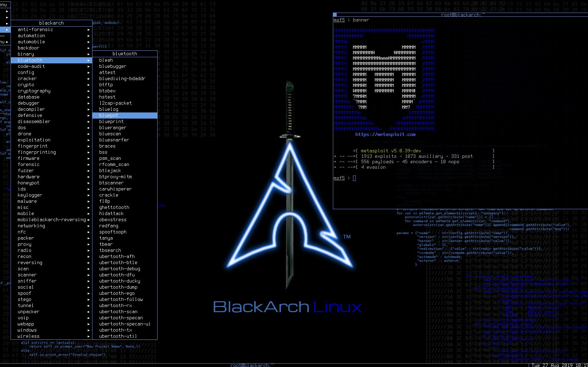Click the msf5 command prompt input

click(354, 178)
